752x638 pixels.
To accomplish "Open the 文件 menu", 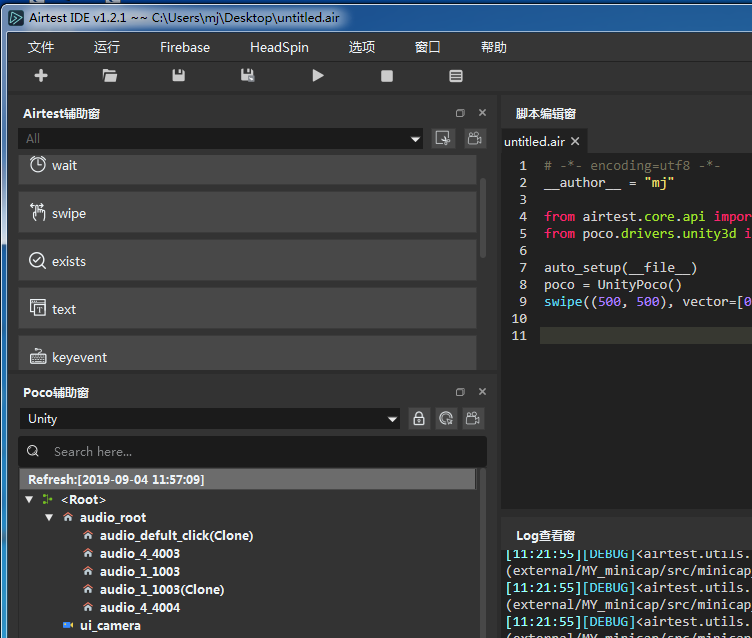I will point(41,47).
